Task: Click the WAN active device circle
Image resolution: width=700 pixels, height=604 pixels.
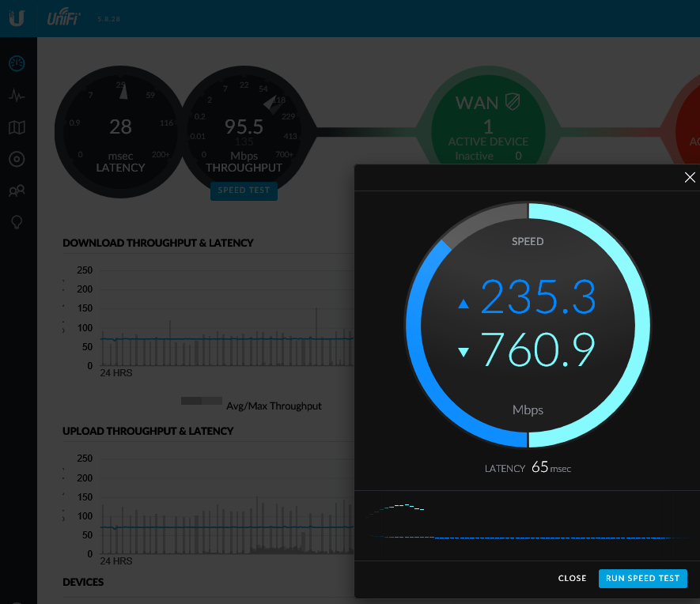Action: coord(488,126)
